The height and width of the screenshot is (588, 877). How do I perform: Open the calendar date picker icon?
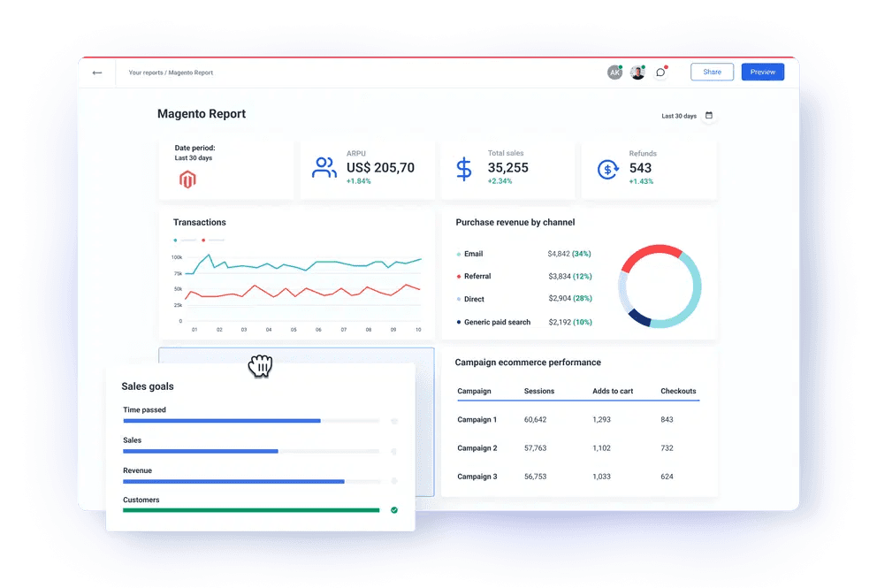coord(709,115)
